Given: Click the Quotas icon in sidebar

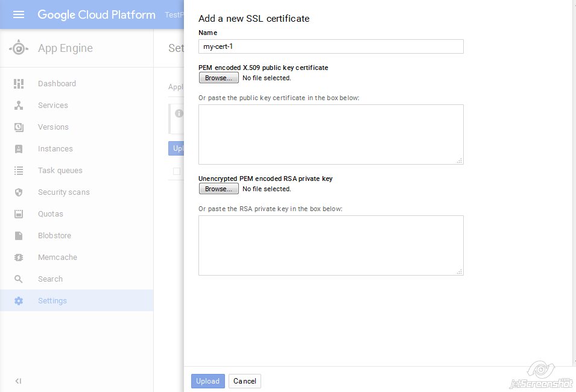Looking at the screenshot, I should [x=19, y=214].
